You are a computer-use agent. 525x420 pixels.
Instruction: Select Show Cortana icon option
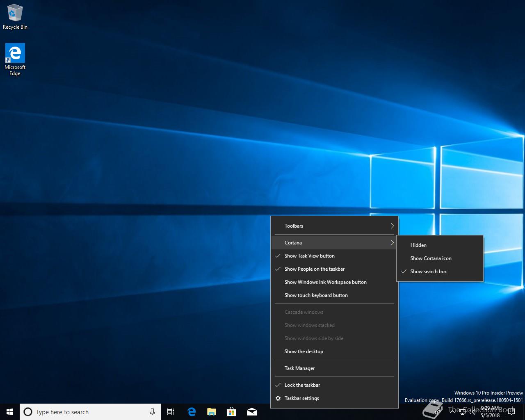431,258
